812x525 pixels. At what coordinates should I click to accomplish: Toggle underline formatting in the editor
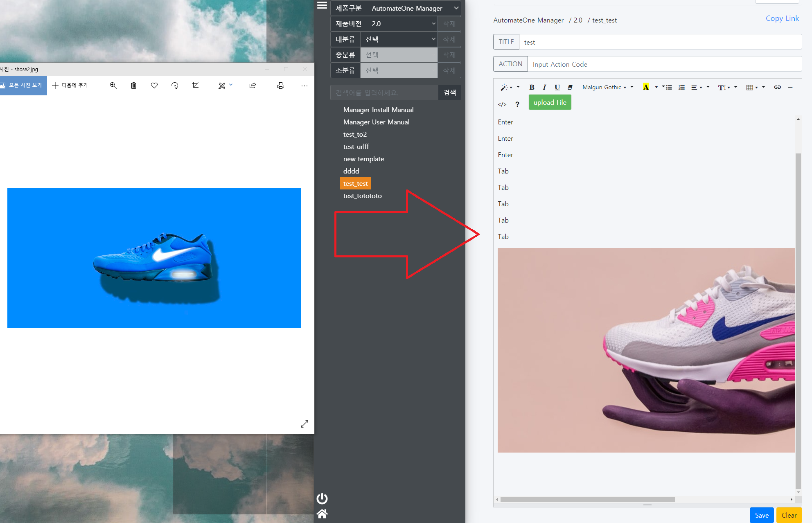point(557,87)
